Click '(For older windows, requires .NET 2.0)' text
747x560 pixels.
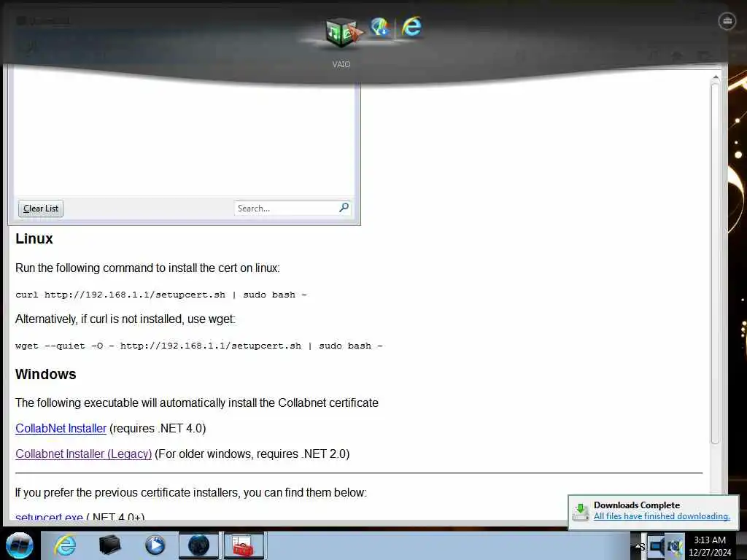coord(252,454)
